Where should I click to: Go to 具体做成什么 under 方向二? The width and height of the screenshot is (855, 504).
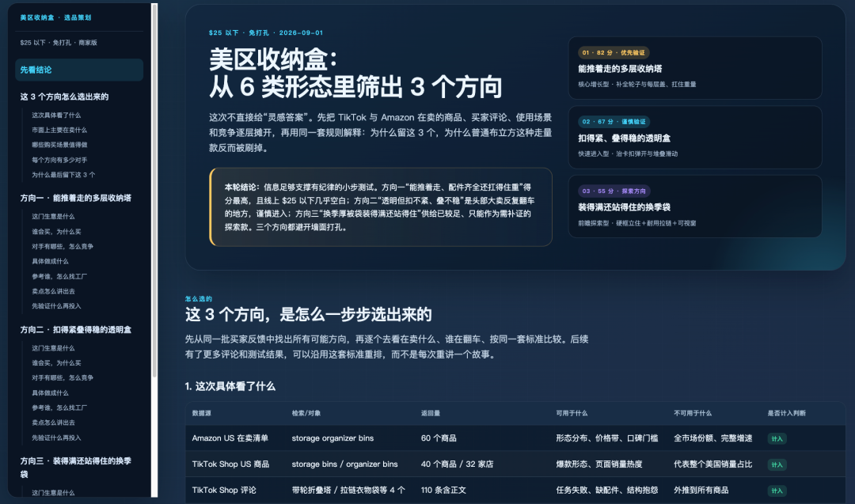(x=50, y=392)
